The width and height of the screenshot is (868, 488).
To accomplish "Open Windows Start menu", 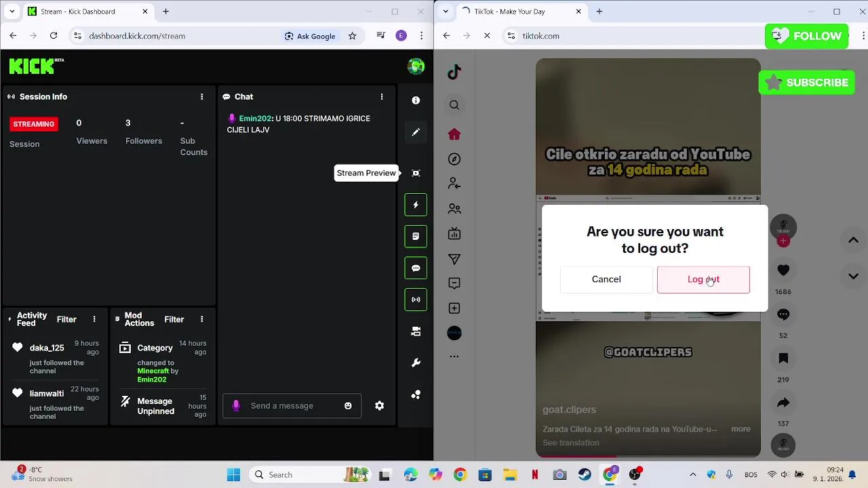I will pyautogui.click(x=233, y=475).
